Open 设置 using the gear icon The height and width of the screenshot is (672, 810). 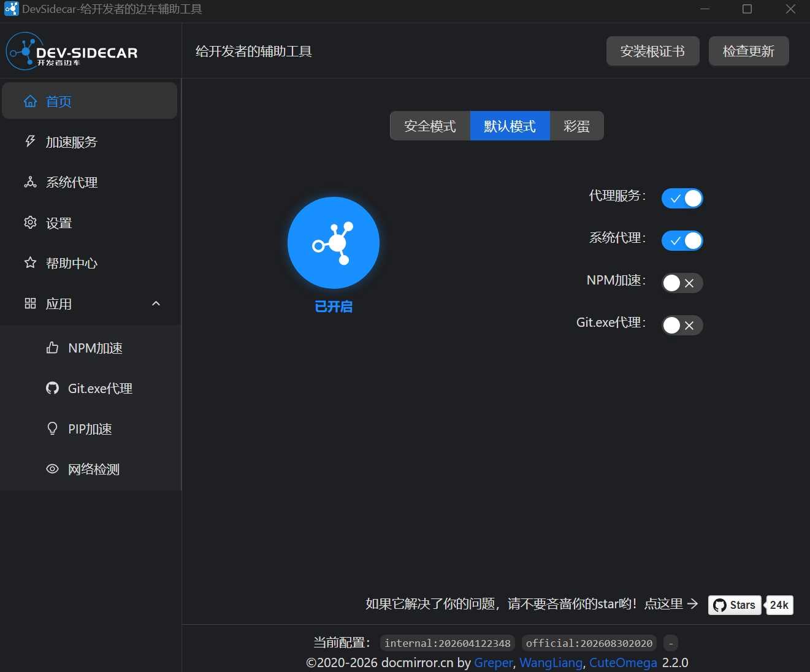coord(30,223)
